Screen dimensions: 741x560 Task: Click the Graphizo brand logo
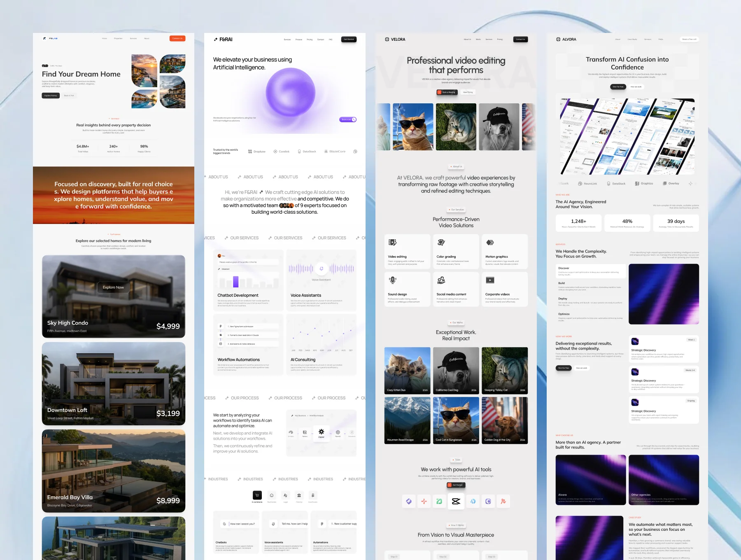644,184
